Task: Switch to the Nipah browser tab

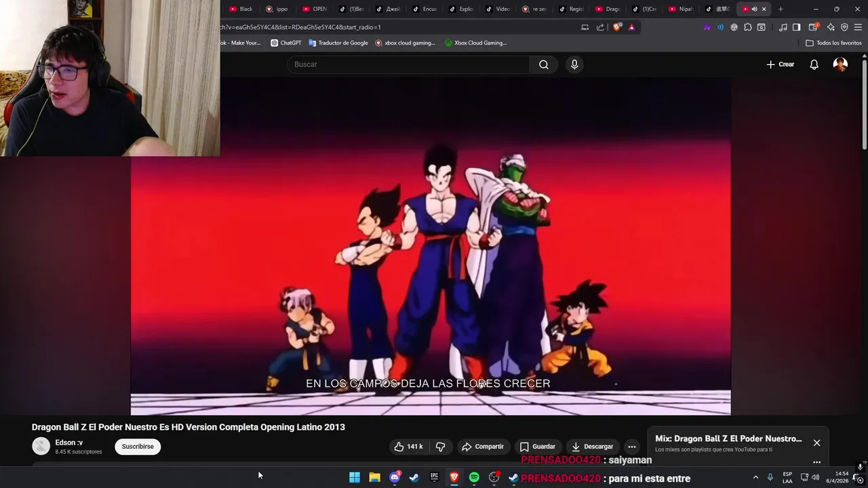Action: coord(681,9)
